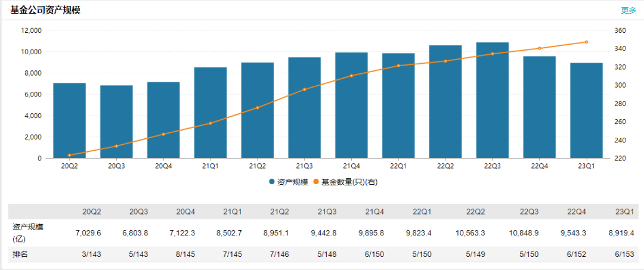Click the 更多 link at top right

pyautogui.click(x=628, y=10)
